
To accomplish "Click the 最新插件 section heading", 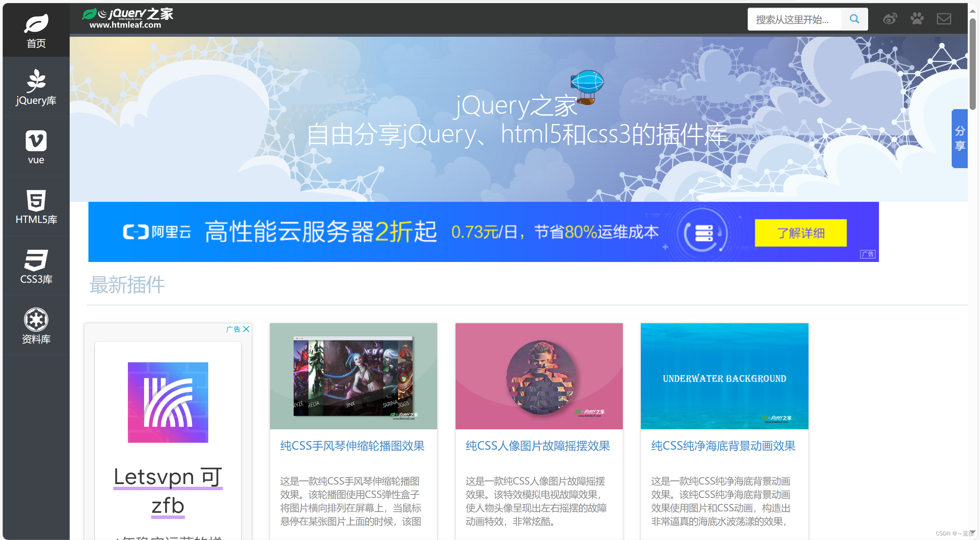I will [x=127, y=285].
